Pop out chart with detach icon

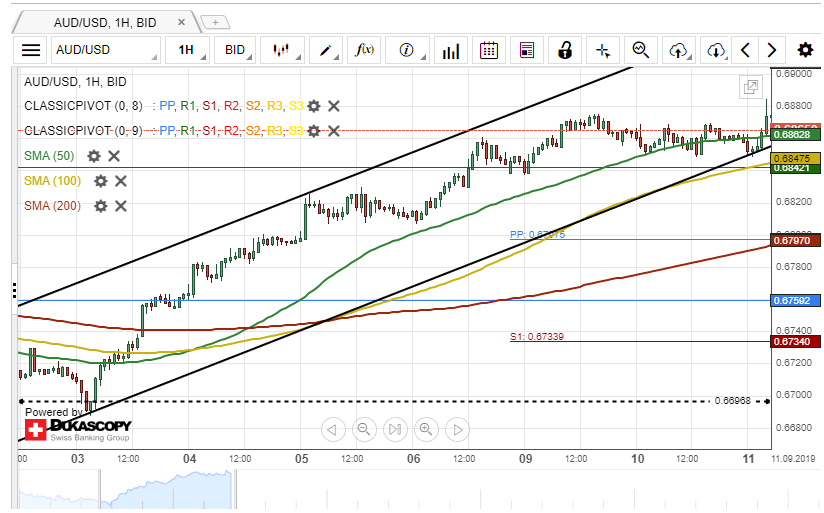750,88
